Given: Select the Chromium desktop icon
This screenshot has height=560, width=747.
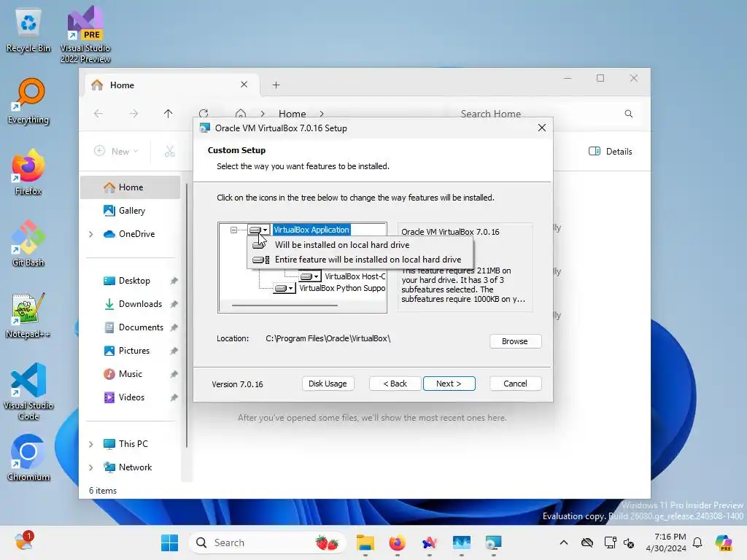Looking at the screenshot, I should [28, 458].
